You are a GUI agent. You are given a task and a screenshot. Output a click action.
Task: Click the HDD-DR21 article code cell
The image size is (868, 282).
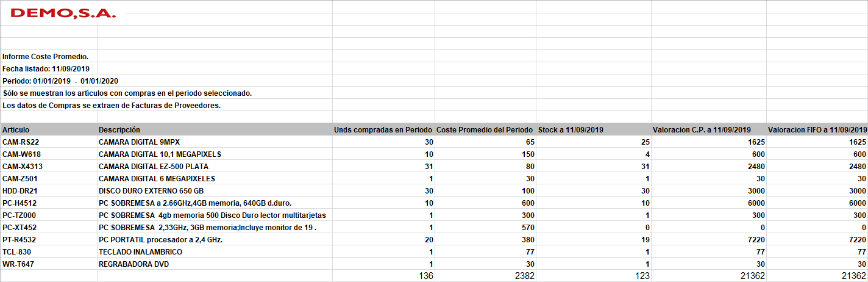tap(49, 190)
